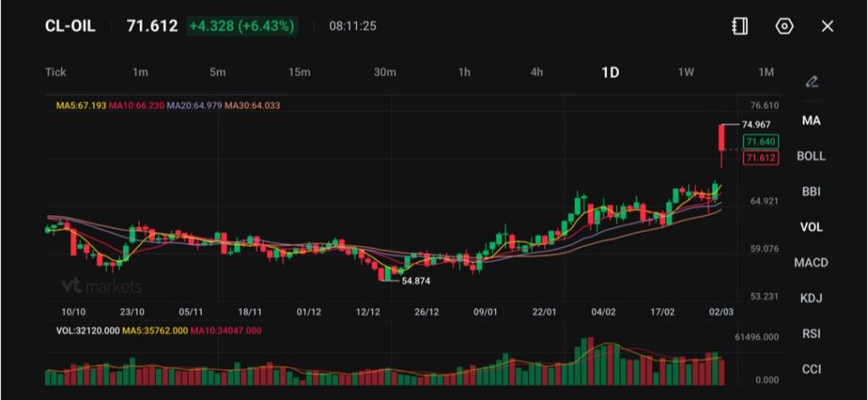The width and height of the screenshot is (868, 400).
Task: Show the KDJ sub-indicator
Action: 811,298
